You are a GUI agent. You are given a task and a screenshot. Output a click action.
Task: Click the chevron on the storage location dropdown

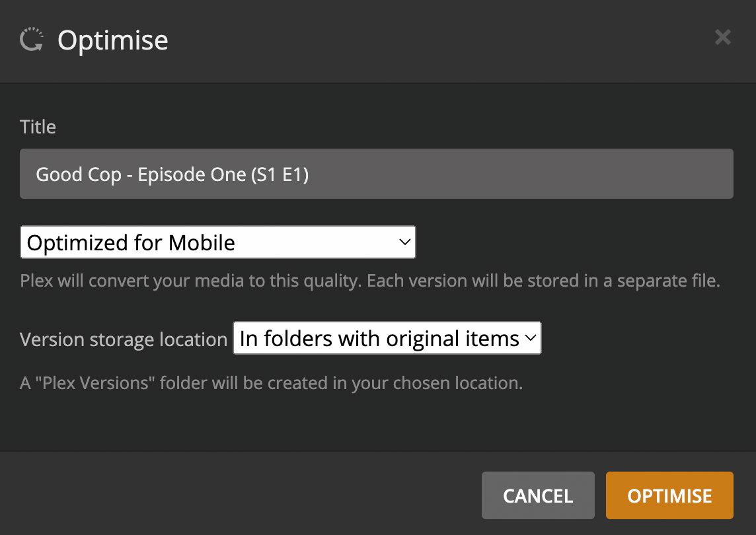pos(531,338)
